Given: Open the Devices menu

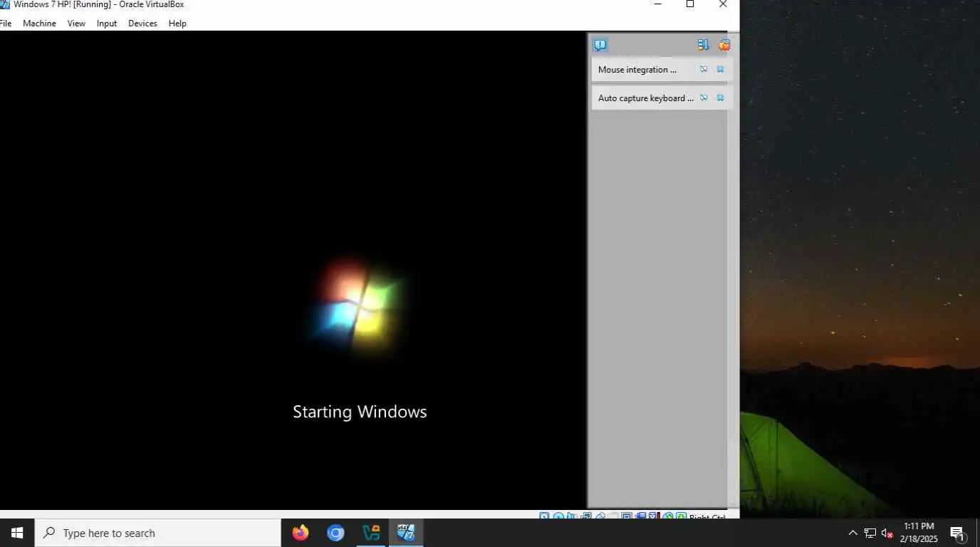Looking at the screenshot, I should [x=142, y=24].
